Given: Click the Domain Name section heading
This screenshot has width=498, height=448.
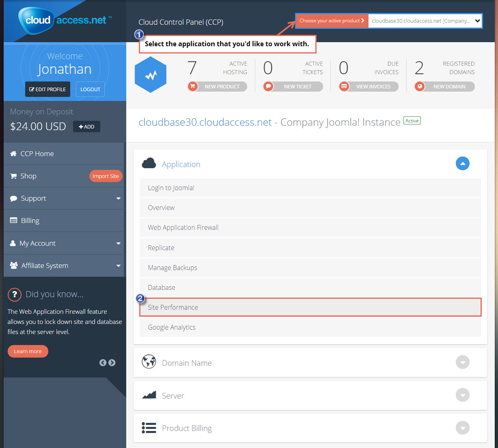Looking at the screenshot, I should coord(187,363).
